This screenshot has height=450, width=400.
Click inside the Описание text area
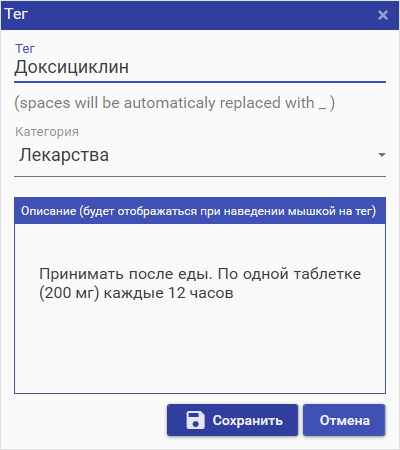pos(200,308)
